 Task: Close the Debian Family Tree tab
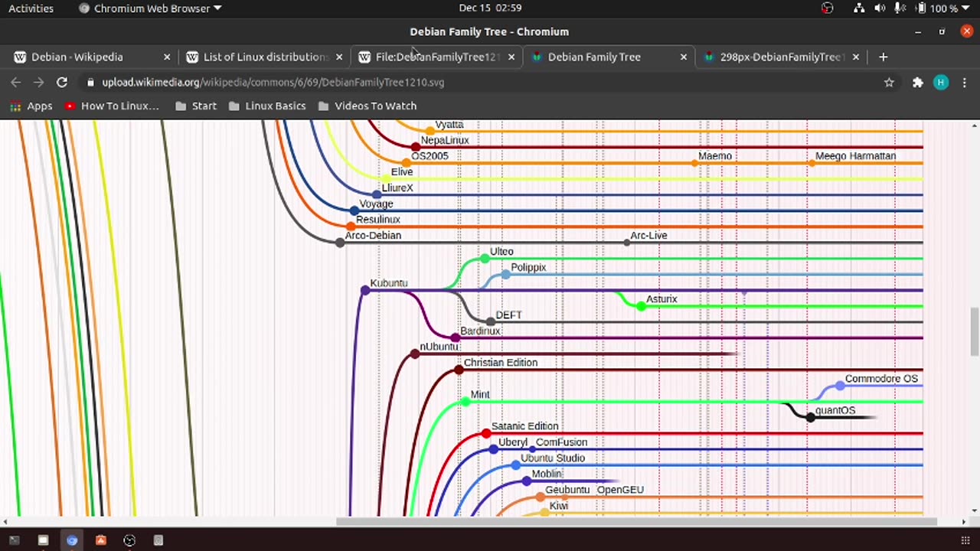(684, 57)
